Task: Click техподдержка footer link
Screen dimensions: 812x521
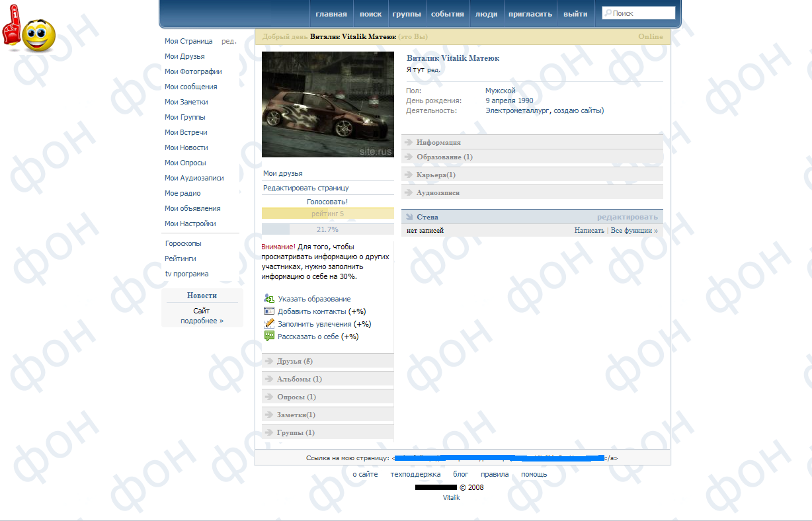Action: click(x=415, y=474)
